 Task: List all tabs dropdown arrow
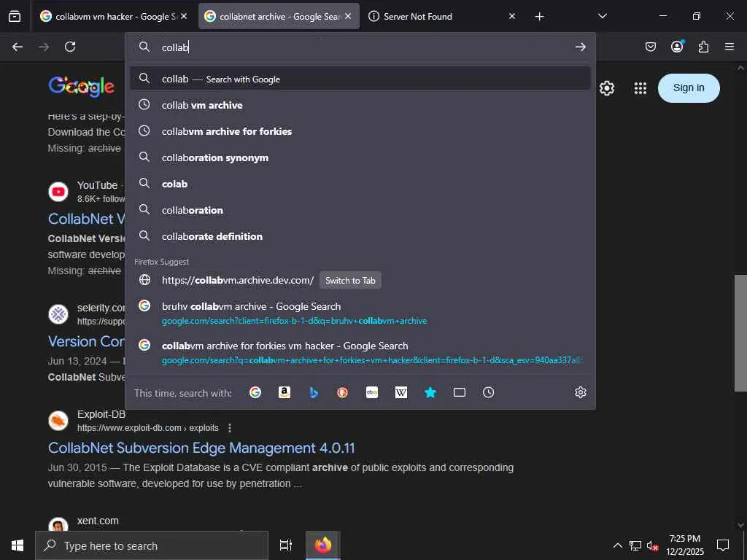tap(602, 16)
